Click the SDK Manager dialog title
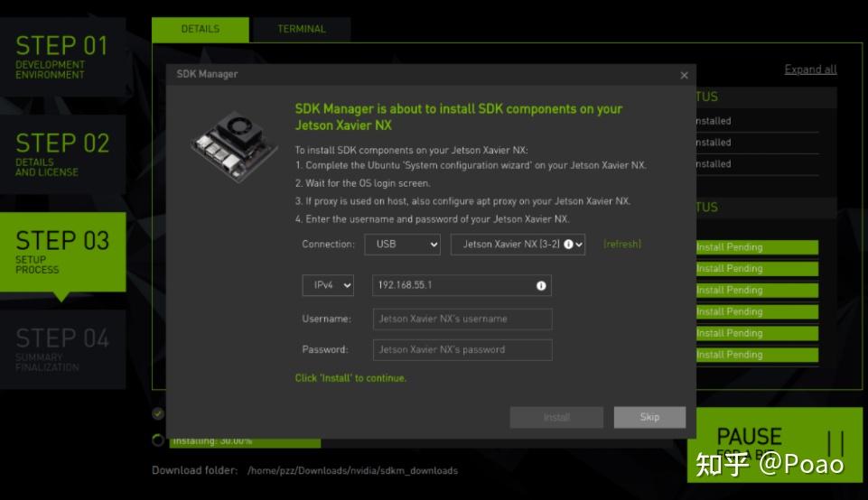 207,74
